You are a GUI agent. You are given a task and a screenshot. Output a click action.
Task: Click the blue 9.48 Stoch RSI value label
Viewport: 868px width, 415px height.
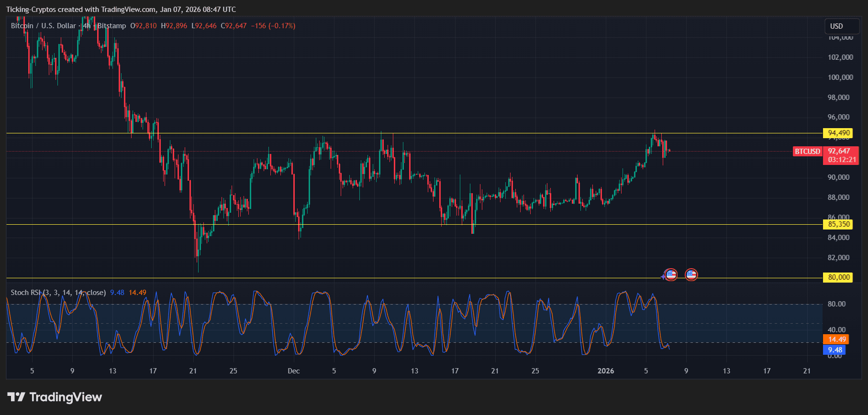click(x=835, y=350)
